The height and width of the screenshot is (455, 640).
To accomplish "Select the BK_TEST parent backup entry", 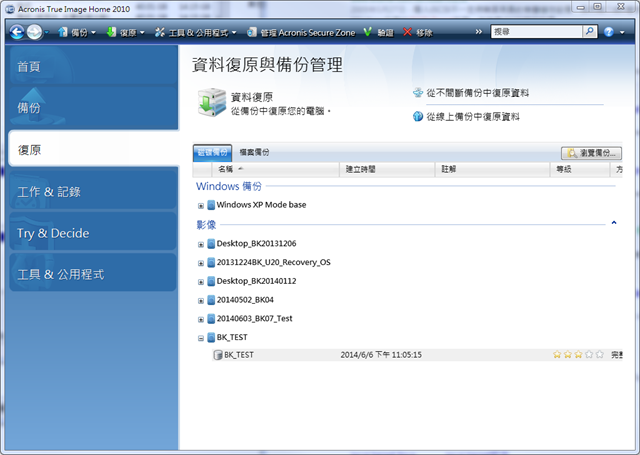I will [x=232, y=337].
